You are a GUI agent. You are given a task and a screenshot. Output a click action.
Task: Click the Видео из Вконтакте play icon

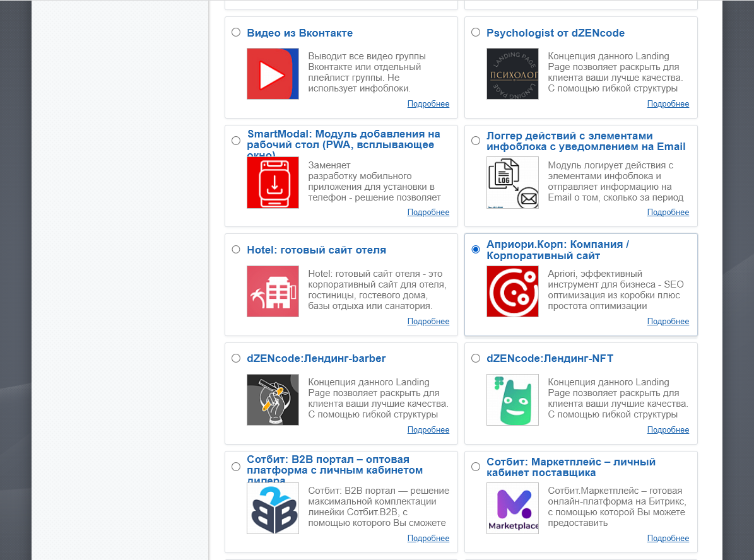[273, 74]
